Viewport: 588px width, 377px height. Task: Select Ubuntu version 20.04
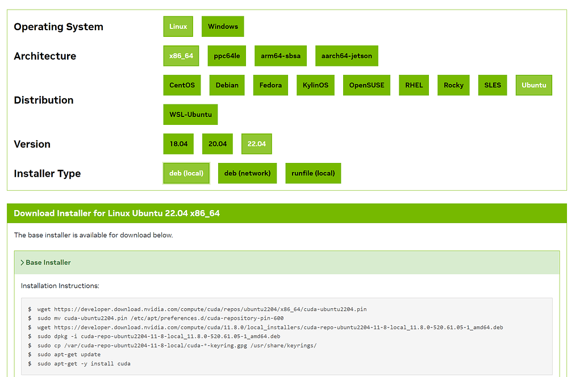[x=218, y=144]
